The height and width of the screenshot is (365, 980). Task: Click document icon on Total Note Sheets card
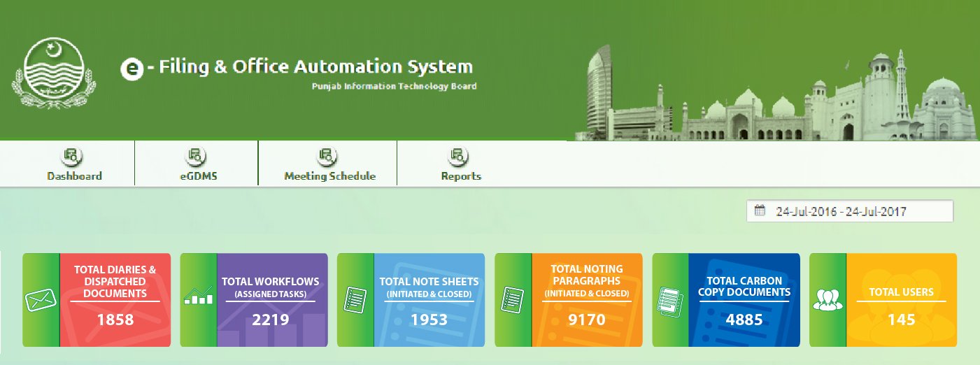click(355, 300)
